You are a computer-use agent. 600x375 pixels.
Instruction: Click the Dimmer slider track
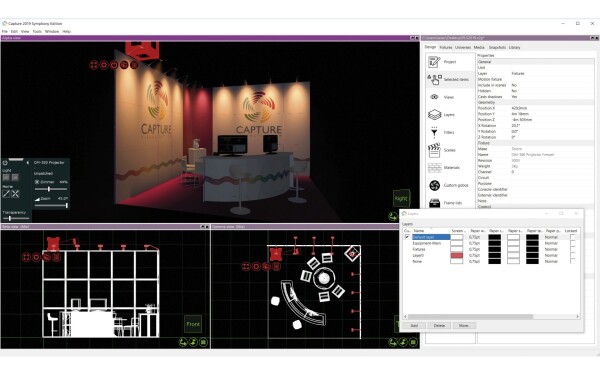(x=51, y=189)
